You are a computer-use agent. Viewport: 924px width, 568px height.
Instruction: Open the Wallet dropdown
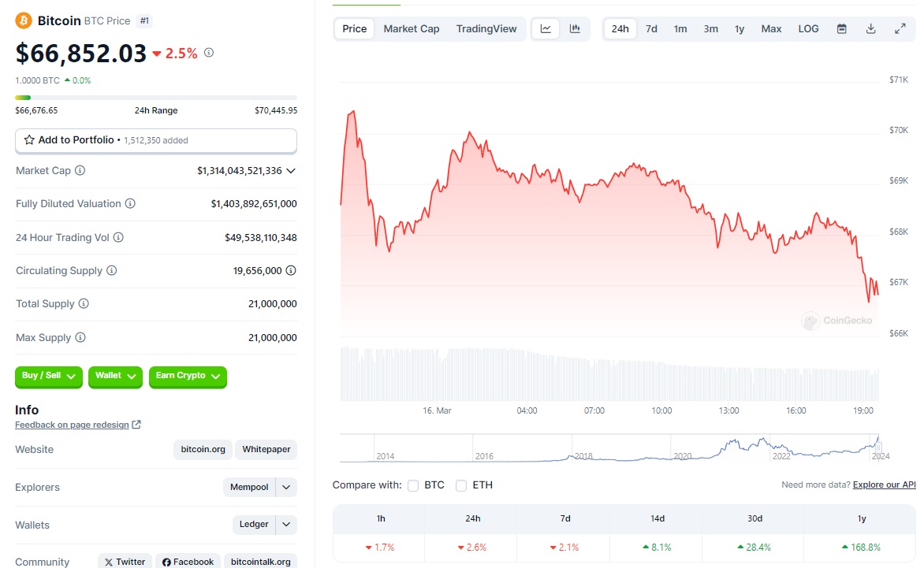115,376
